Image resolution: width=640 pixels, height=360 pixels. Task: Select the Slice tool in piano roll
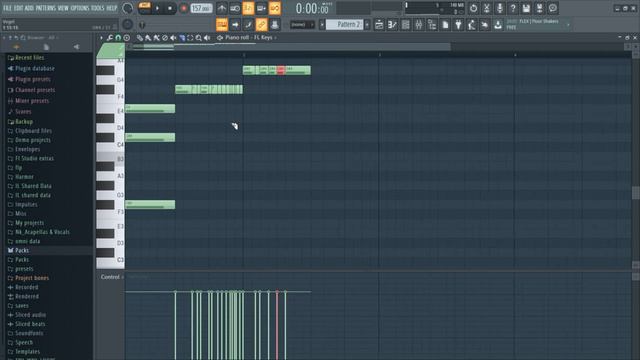[x=182, y=38]
